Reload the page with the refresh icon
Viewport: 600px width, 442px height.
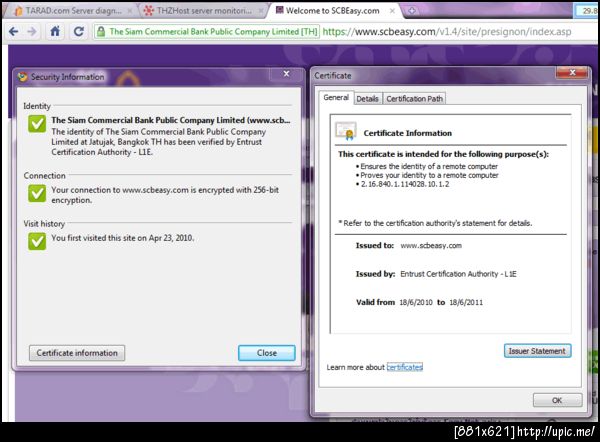[x=79, y=31]
